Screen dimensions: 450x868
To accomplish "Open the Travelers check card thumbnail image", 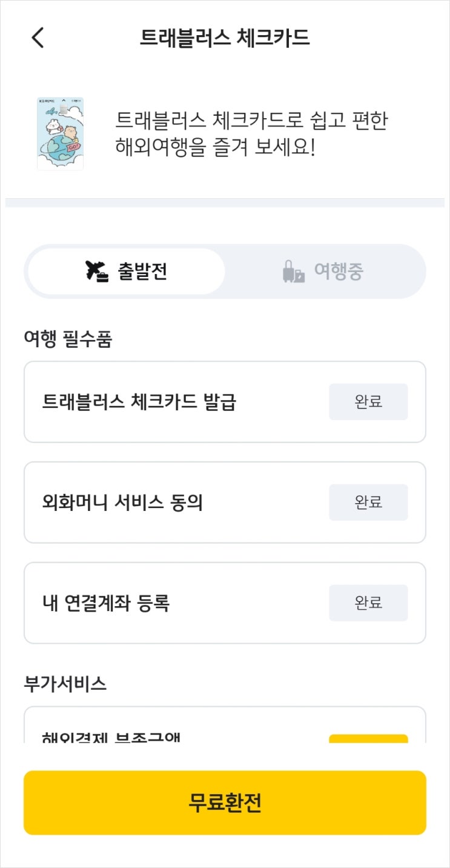I will point(61,133).
